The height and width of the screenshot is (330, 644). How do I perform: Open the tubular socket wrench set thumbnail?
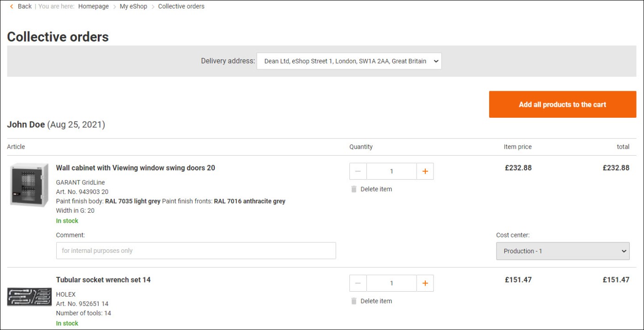click(29, 297)
